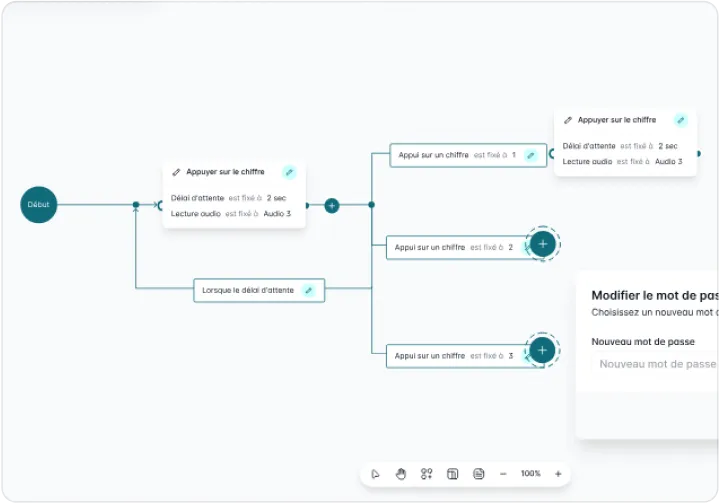Screen dimensions: 719x503
Task: Open the add shapes tool
Action: point(427,474)
